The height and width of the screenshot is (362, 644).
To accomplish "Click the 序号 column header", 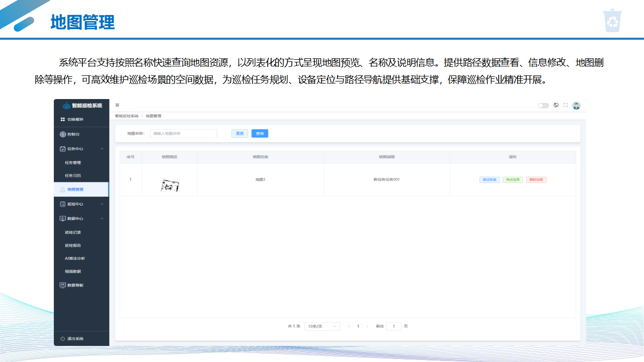I will click(x=130, y=157).
